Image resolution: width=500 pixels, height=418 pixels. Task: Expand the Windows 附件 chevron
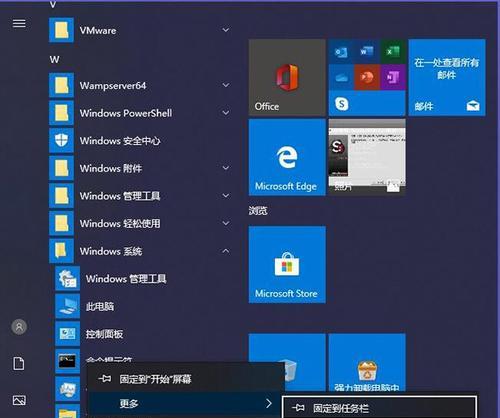point(226,168)
